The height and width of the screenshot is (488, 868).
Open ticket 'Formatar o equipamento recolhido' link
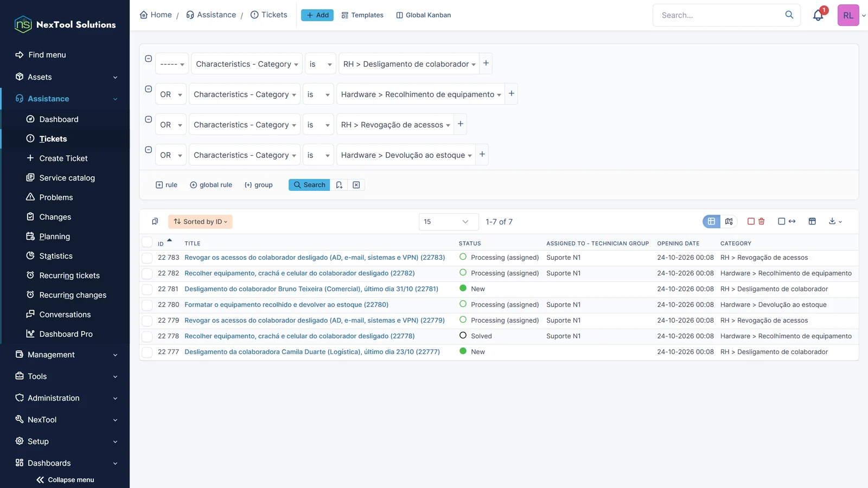286,305
